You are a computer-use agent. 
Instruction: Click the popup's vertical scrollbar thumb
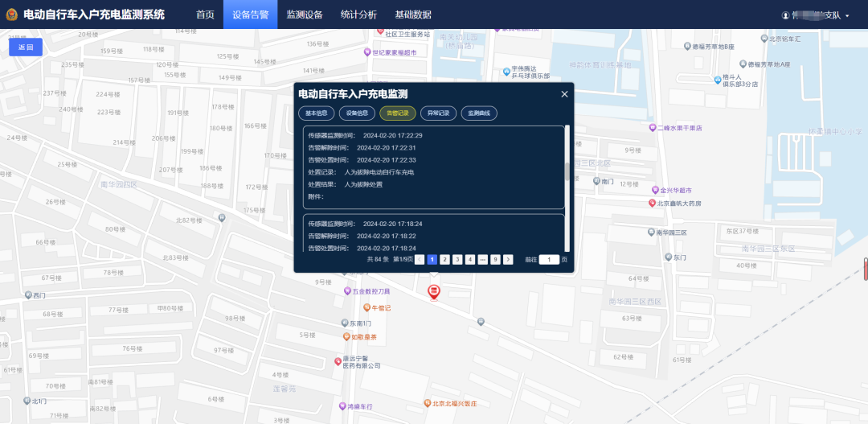[567, 171]
